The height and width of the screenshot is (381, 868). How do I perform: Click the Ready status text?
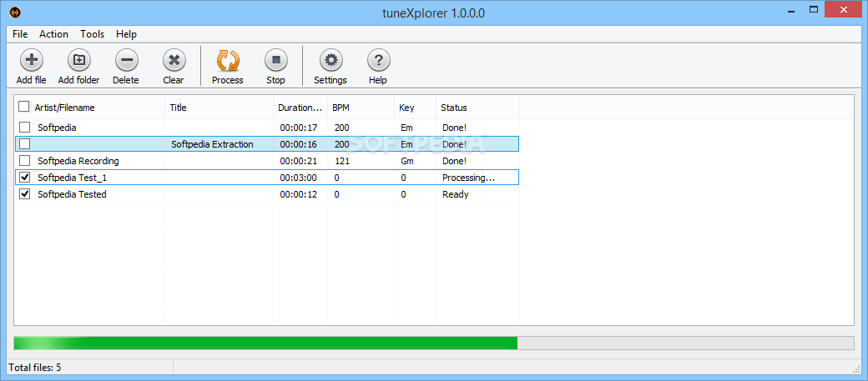coord(455,194)
